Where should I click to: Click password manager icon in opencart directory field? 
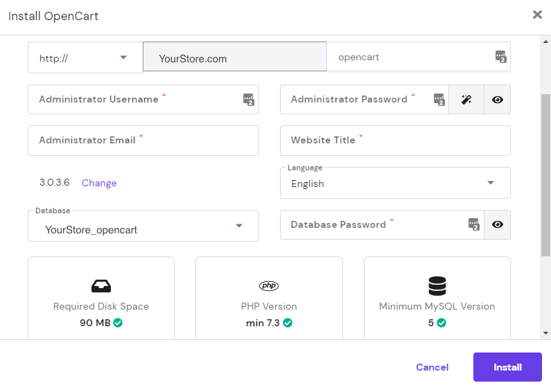click(500, 57)
